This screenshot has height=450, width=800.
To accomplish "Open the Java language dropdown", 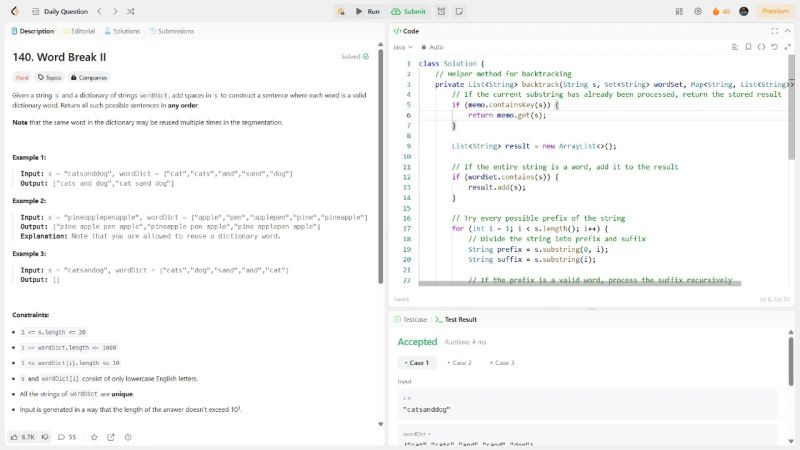I will click(403, 47).
